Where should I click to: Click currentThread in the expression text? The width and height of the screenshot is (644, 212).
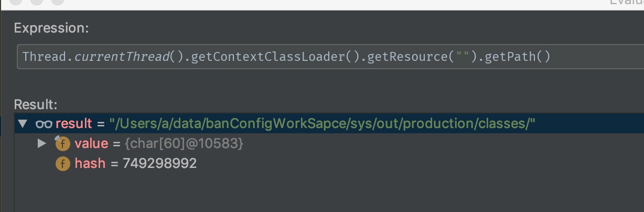pos(122,56)
